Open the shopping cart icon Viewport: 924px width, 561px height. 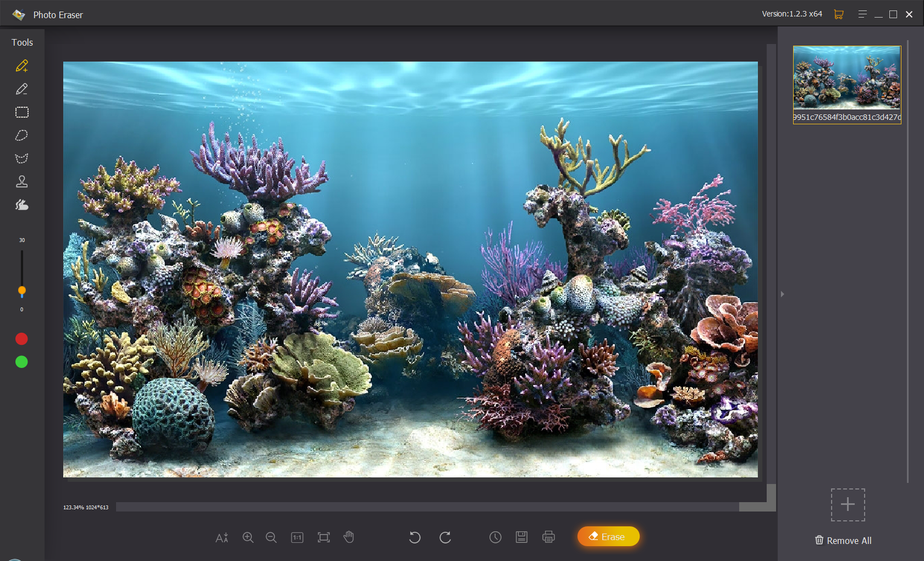(x=839, y=14)
